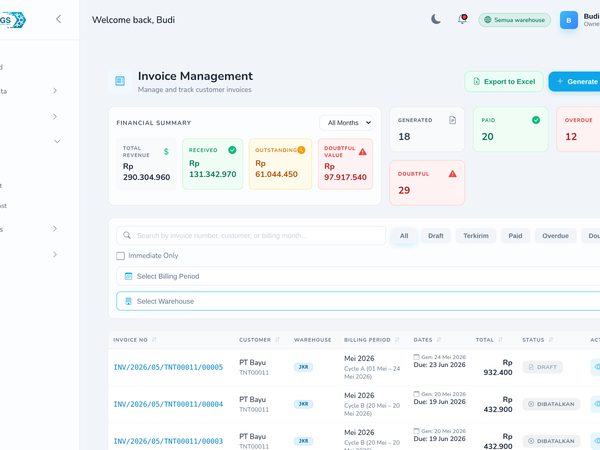The width and height of the screenshot is (600, 450).
Task: Click the Paid card checkmark icon
Action: tap(536, 120)
